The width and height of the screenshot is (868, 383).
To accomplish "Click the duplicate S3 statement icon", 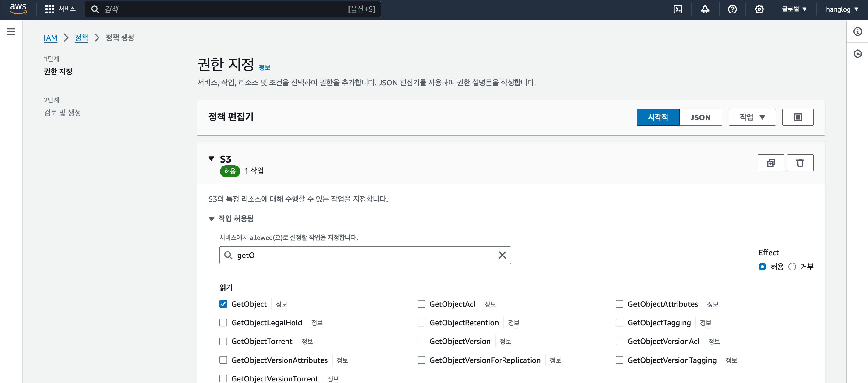I will click(x=770, y=163).
